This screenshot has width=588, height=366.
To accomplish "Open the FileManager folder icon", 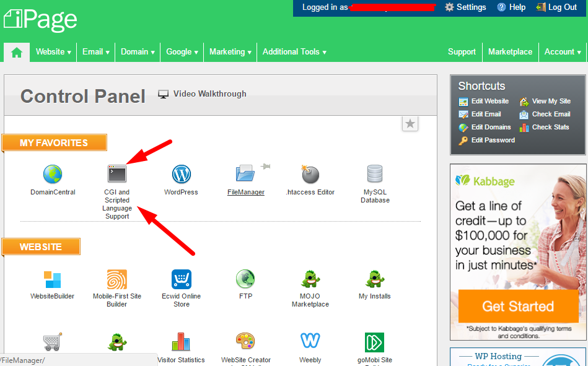I will pyautogui.click(x=245, y=174).
